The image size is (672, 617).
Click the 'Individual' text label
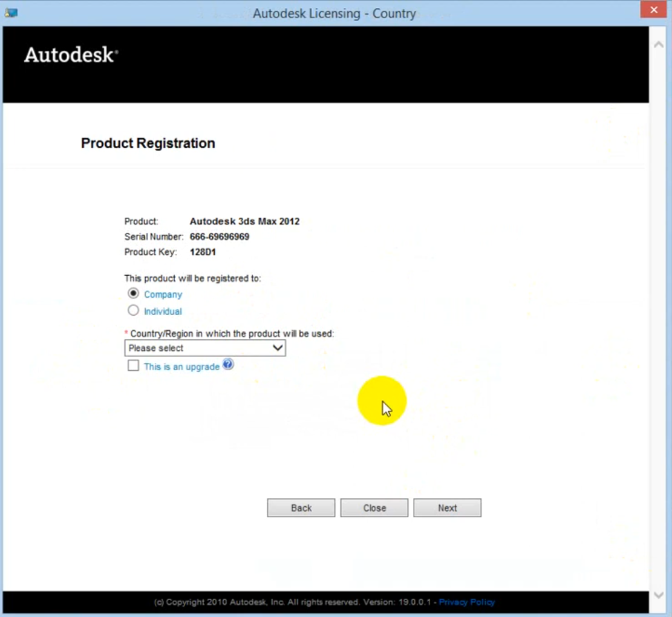(x=163, y=312)
